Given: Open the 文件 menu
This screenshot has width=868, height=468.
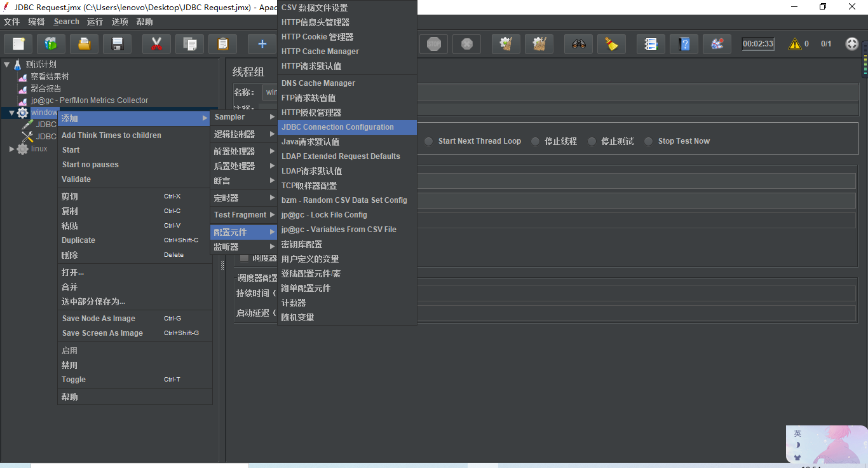Looking at the screenshot, I should pos(12,22).
